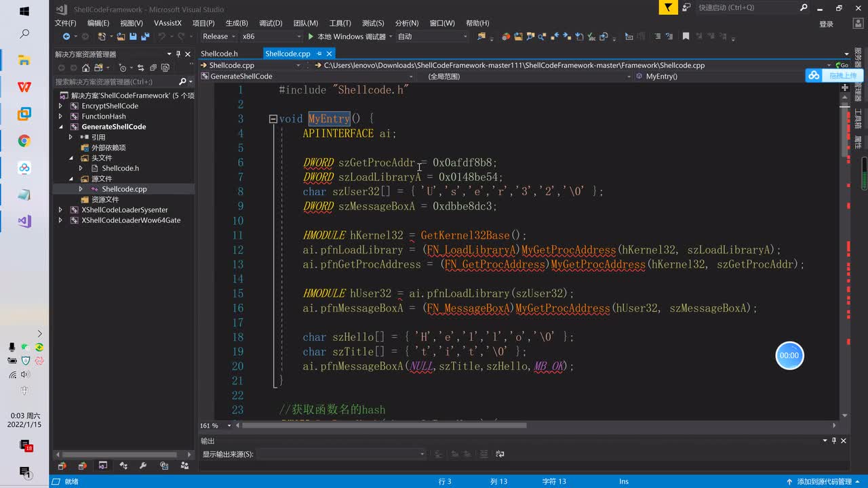868x488 pixels.
Task: Click the navigate backward arrow icon
Action: click(66, 37)
